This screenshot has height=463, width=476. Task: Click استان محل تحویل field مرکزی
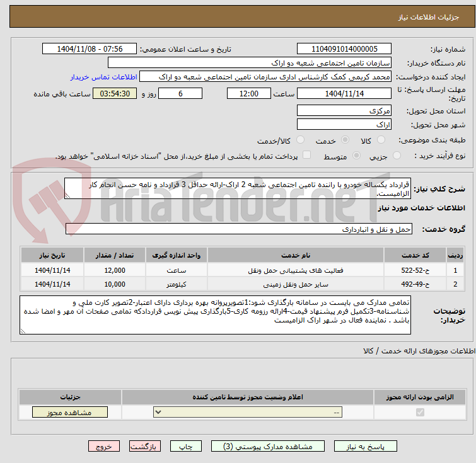tap(344, 110)
